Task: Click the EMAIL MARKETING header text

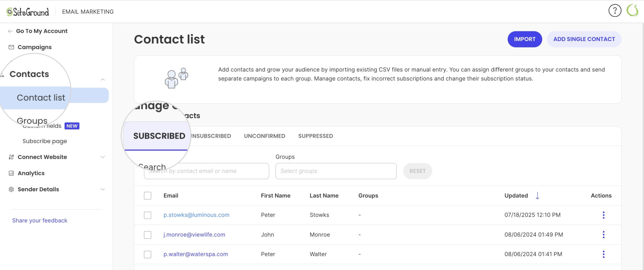Action: (x=88, y=12)
